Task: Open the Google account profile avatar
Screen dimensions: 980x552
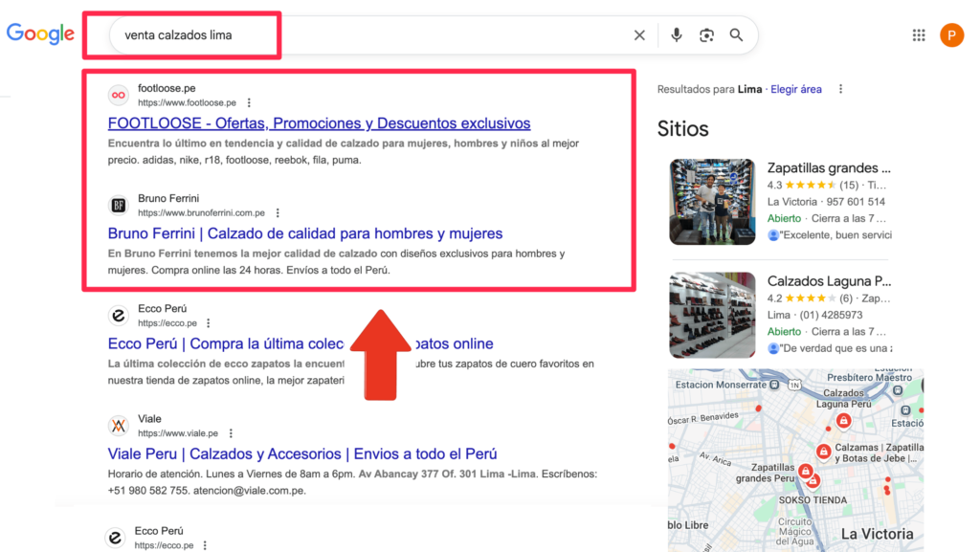Action: 951,35
